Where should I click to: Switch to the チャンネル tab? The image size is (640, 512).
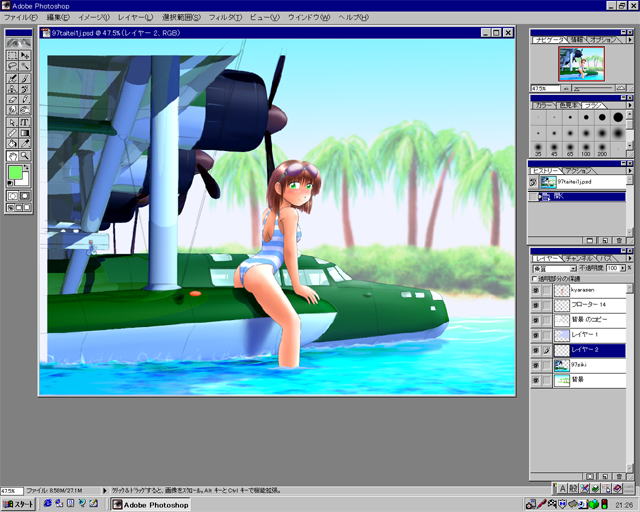click(x=580, y=259)
